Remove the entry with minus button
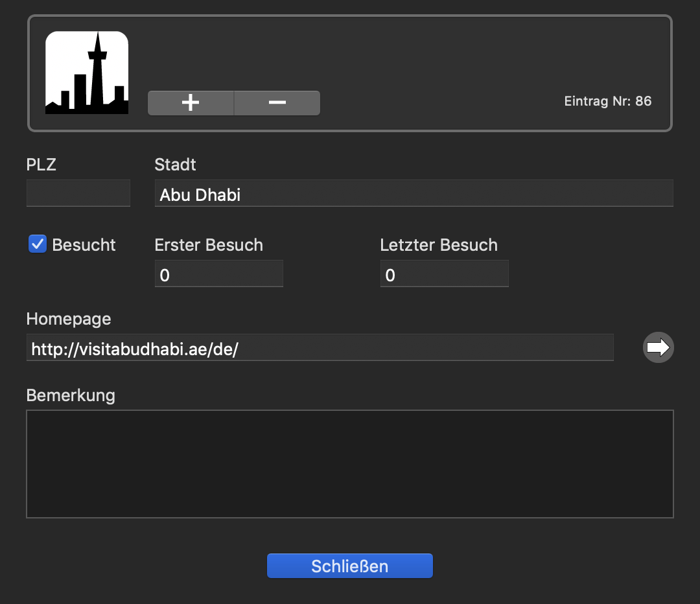Screen dimensions: 700x604 pos(277,102)
